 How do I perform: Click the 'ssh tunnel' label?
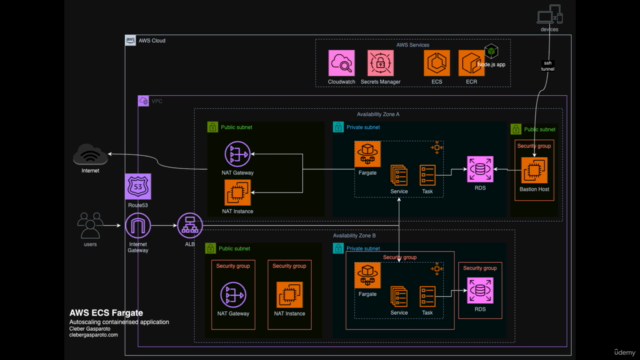[x=548, y=66]
